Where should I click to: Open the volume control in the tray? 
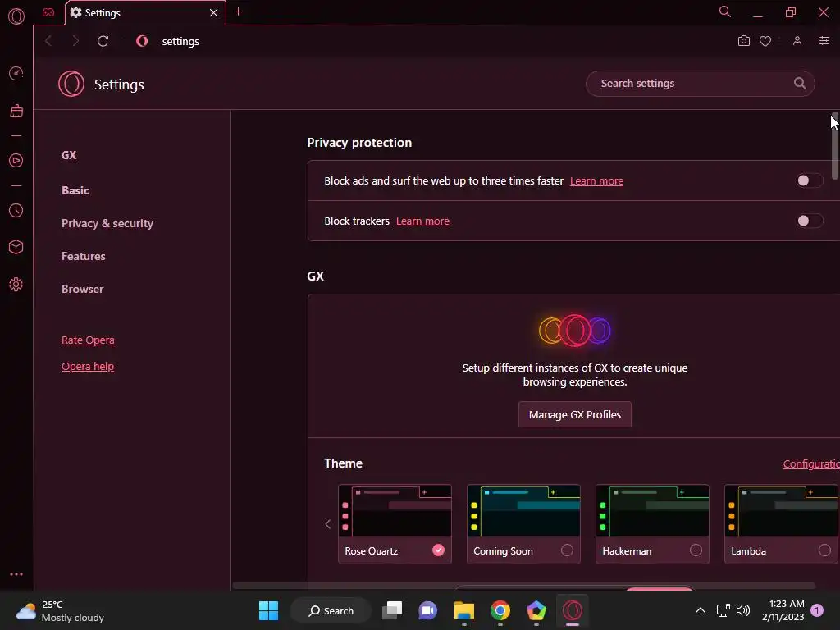[x=743, y=610]
